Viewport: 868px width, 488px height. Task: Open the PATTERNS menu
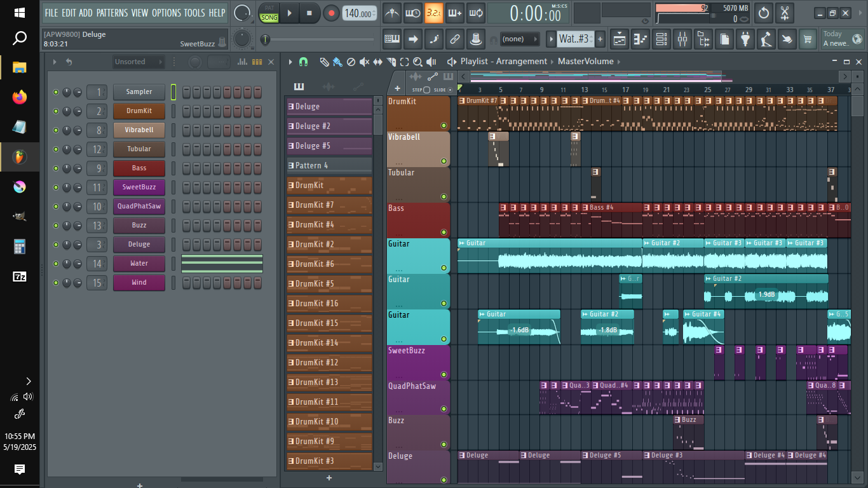(x=112, y=13)
